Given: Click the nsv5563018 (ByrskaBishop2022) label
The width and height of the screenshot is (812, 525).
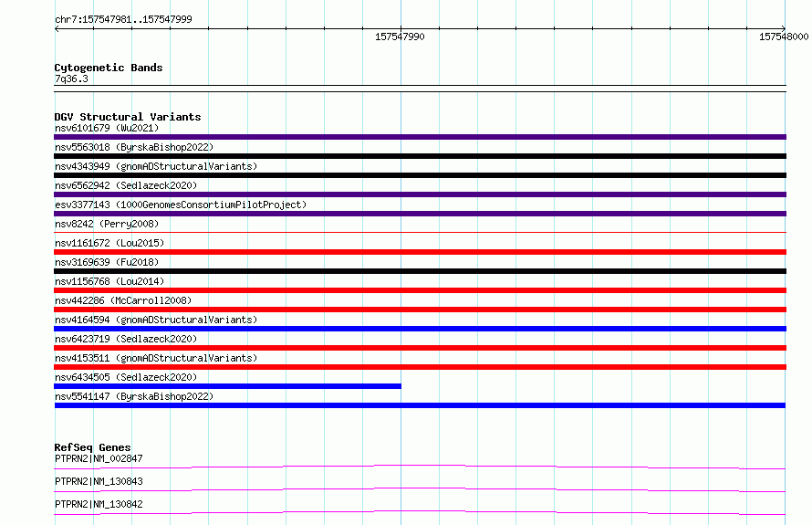Looking at the screenshot, I should (x=134, y=147).
